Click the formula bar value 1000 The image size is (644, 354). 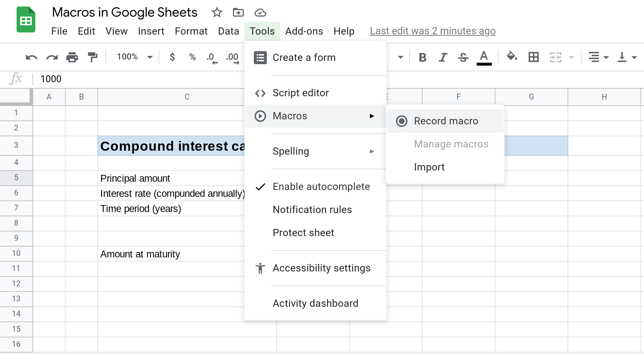tap(51, 79)
